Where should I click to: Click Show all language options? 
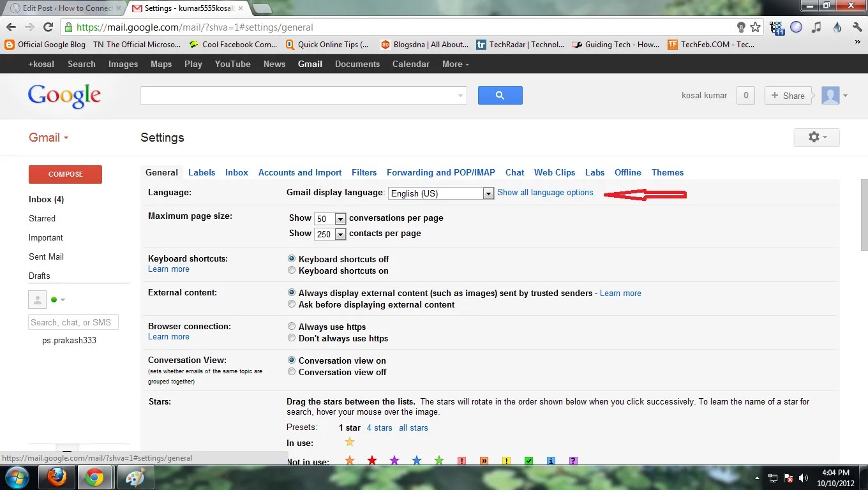pos(546,192)
